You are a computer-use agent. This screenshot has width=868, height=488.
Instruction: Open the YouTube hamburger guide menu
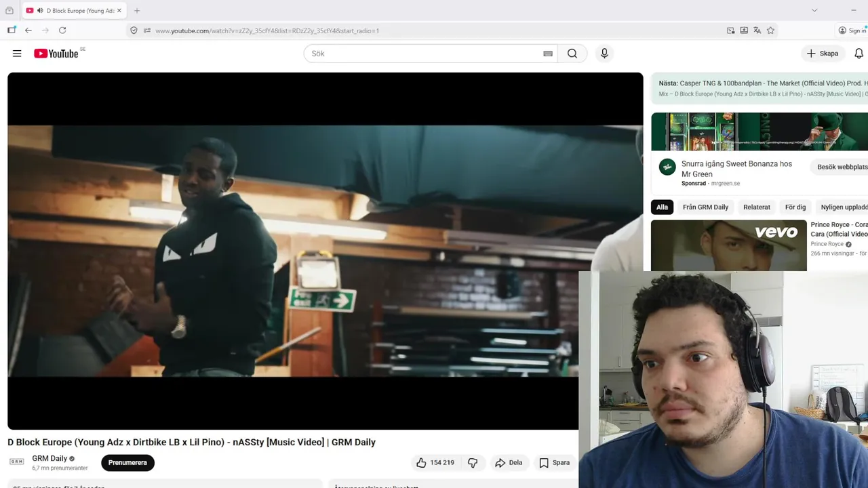[17, 54]
